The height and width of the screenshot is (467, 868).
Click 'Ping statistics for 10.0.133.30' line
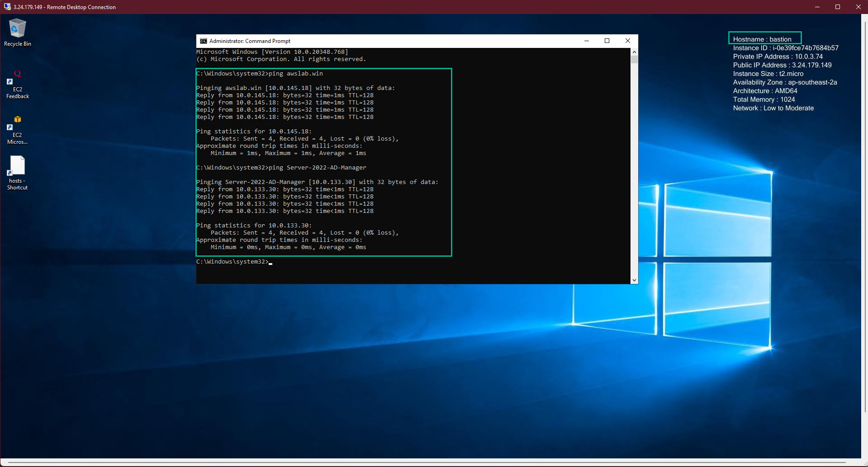point(254,225)
